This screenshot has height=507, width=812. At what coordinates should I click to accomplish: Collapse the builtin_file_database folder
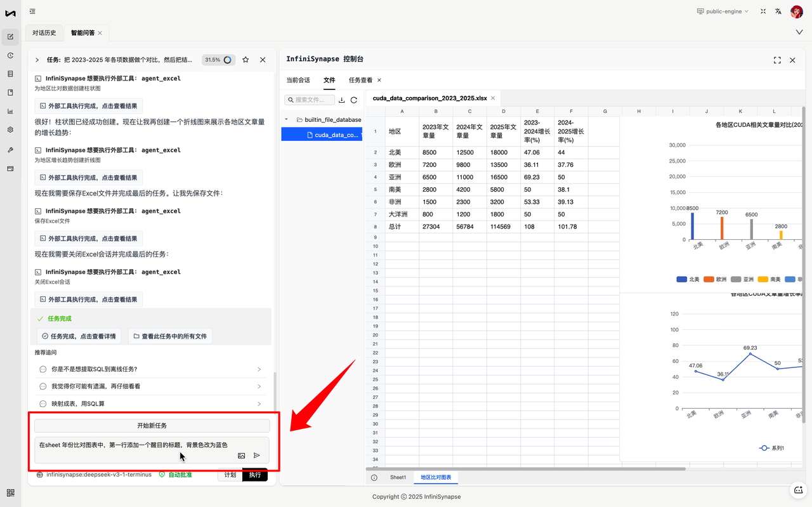287,119
